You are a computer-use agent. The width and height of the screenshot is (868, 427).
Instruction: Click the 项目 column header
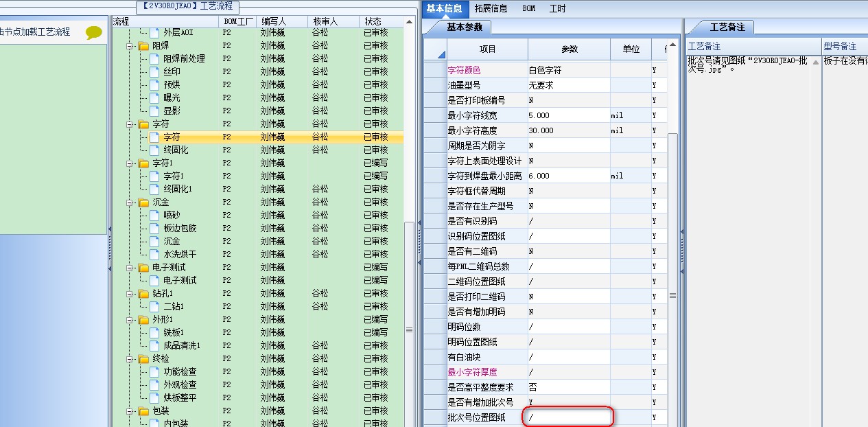click(x=487, y=49)
